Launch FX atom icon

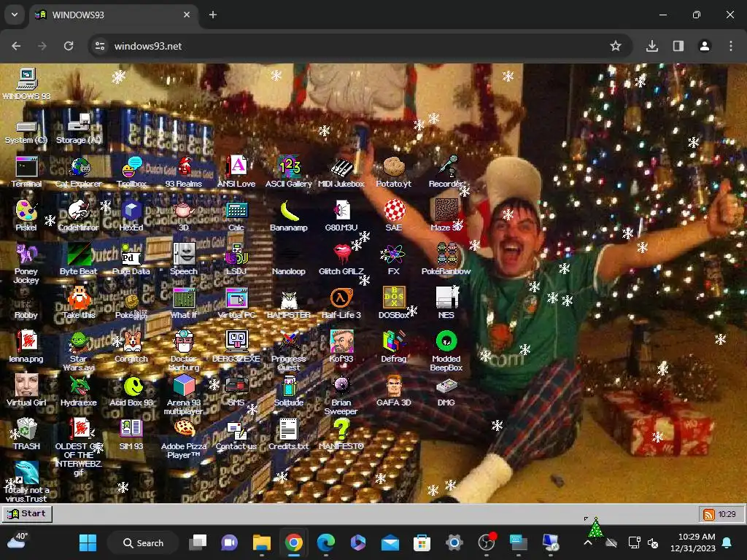393,260
